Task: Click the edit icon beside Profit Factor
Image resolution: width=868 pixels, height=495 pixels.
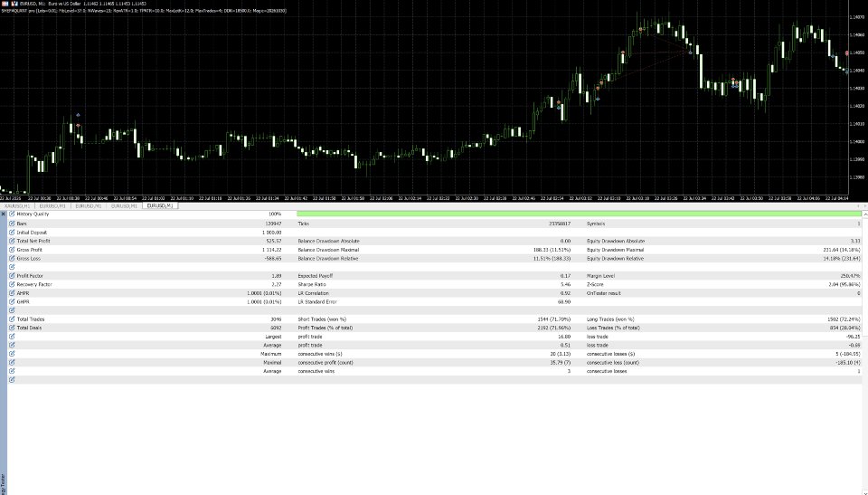Action: (12, 275)
